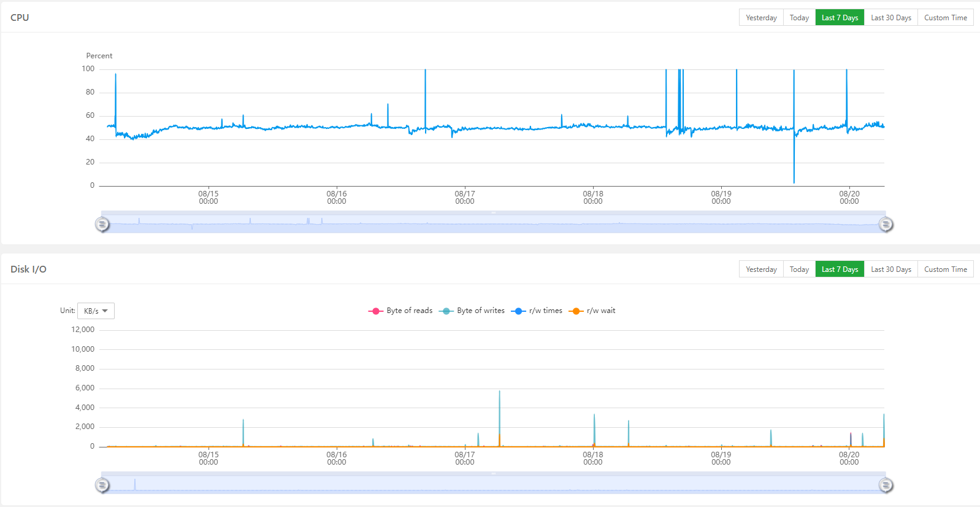Click the CPU chart right zoom handle

point(886,225)
